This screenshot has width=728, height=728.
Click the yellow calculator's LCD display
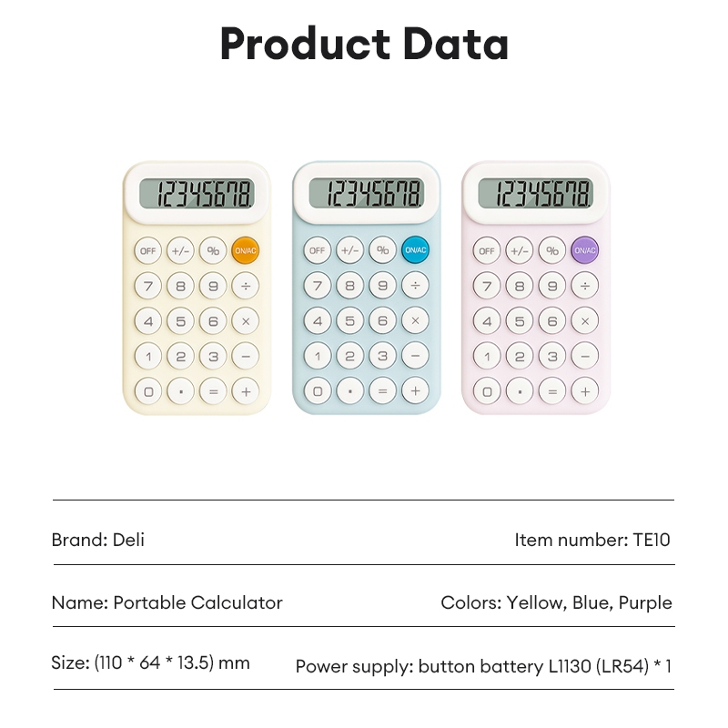pos(196,193)
